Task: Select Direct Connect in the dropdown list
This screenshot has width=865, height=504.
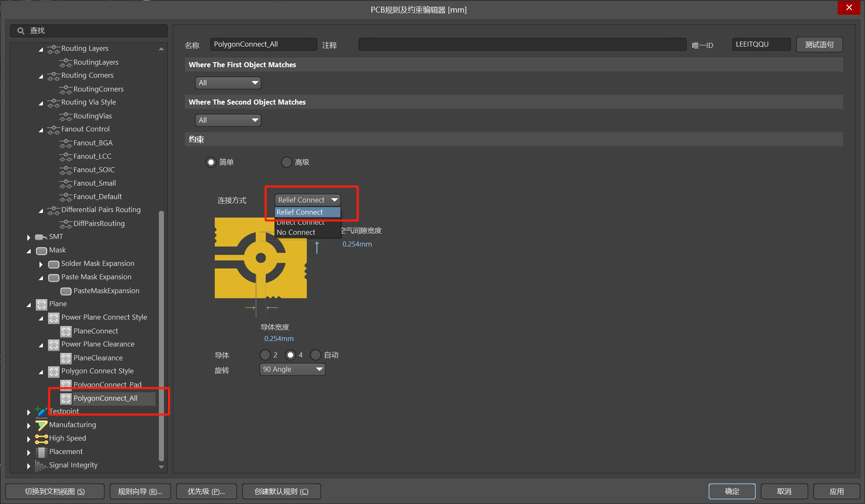Action: pos(300,223)
